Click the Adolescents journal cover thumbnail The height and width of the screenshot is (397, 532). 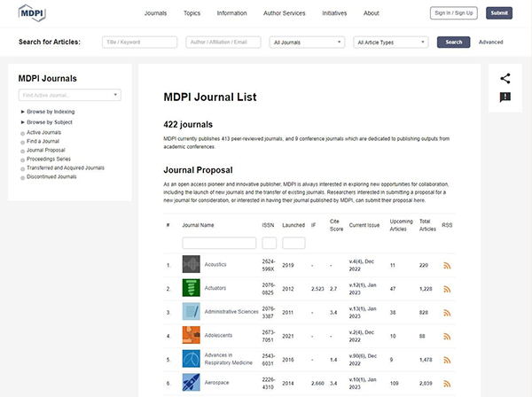tap(191, 335)
